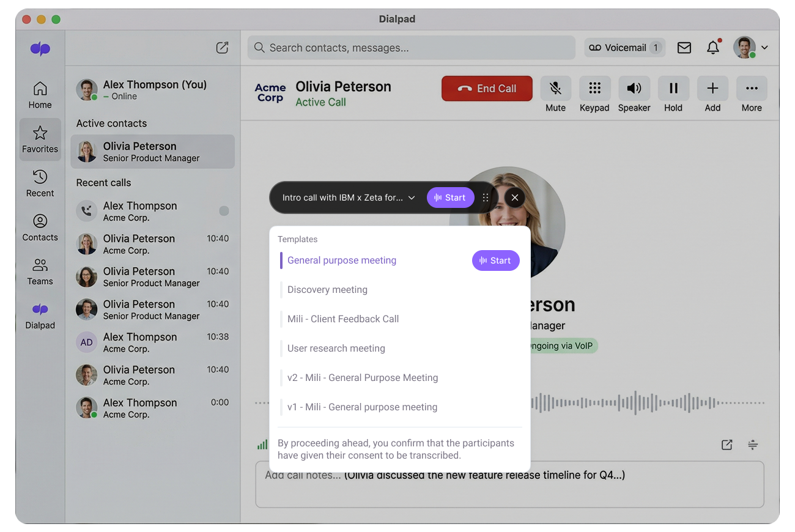The width and height of the screenshot is (795, 532).
Task: Click the audio waveform display
Action: (648, 403)
